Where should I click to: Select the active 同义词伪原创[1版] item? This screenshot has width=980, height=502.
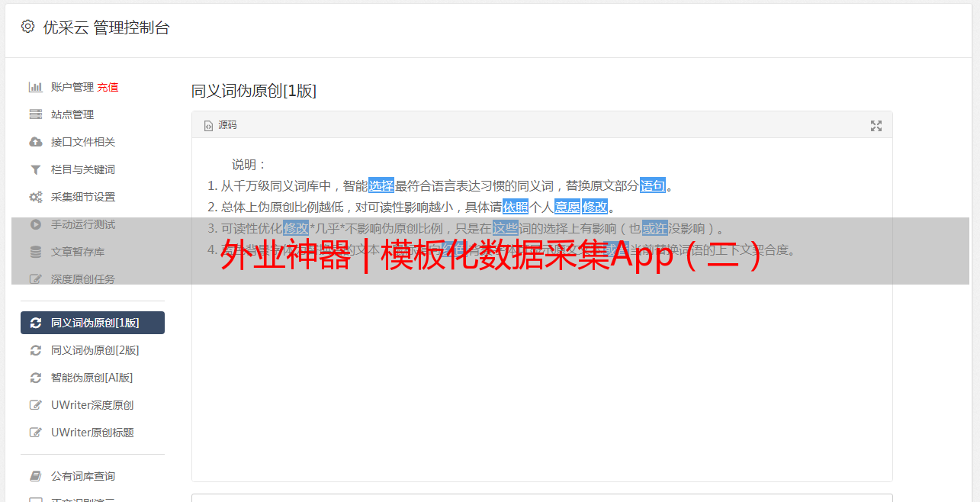point(92,323)
